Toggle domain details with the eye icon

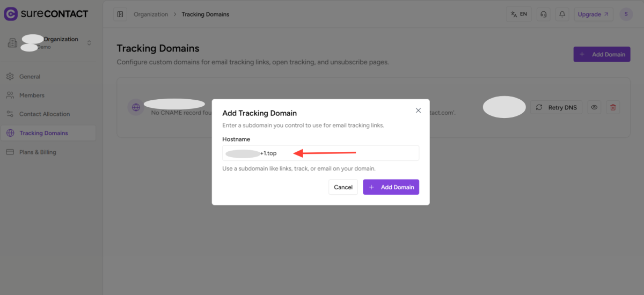point(594,107)
